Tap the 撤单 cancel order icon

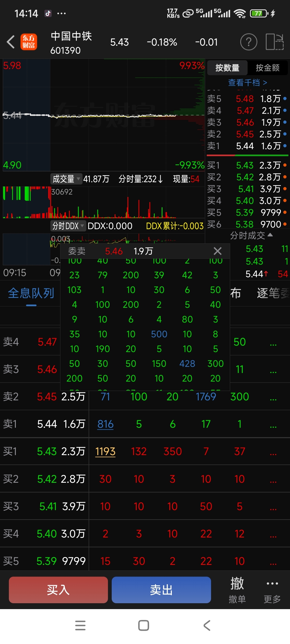coord(237,590)
